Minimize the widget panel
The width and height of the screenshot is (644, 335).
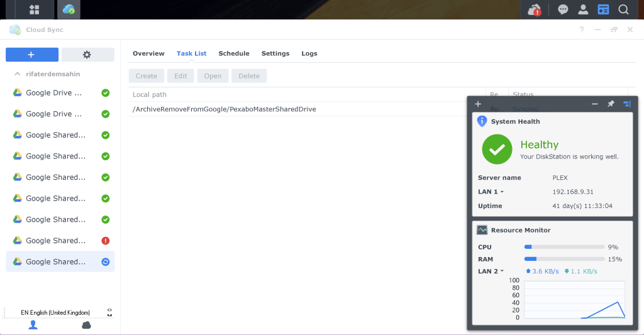click(x=595, y=104)
